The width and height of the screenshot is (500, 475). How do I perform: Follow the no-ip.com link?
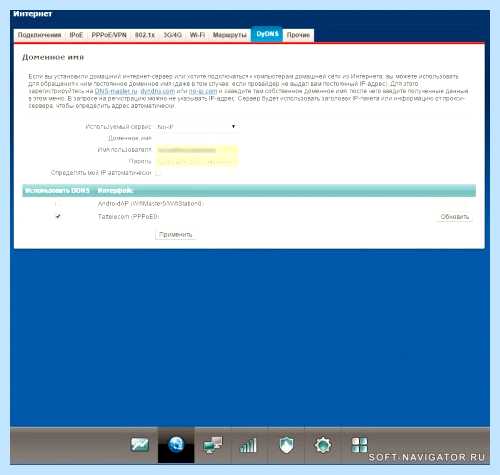pos(203,91)
